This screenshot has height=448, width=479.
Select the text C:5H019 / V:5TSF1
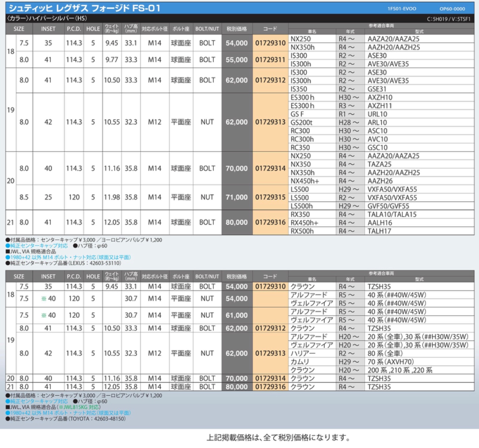tap(449, 19)
